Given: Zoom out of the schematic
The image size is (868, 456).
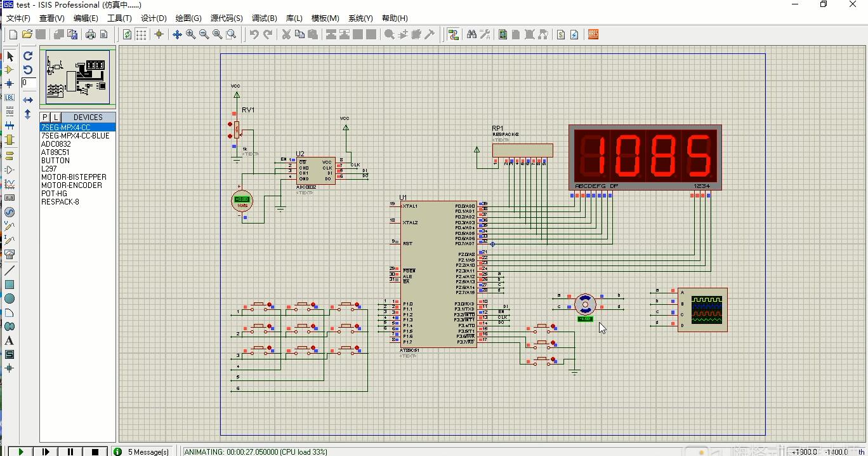Looking at the screenshot, I should tap(204, 34).
